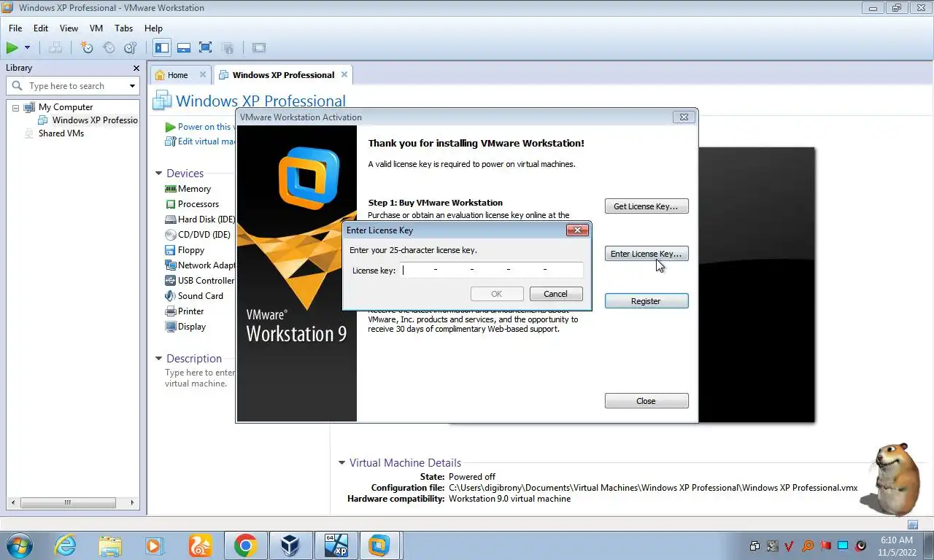Click the Register button

click(647, 301)
